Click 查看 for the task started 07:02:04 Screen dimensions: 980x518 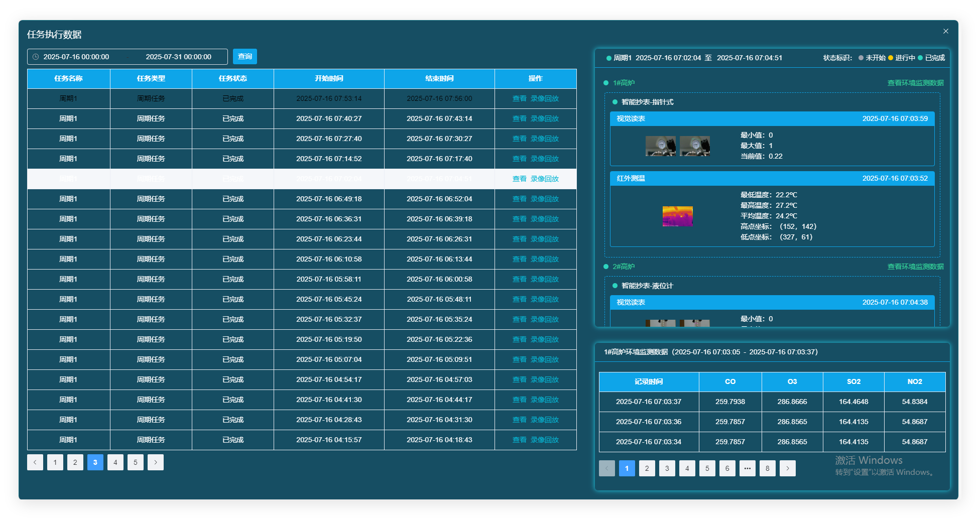coord(519,179)
